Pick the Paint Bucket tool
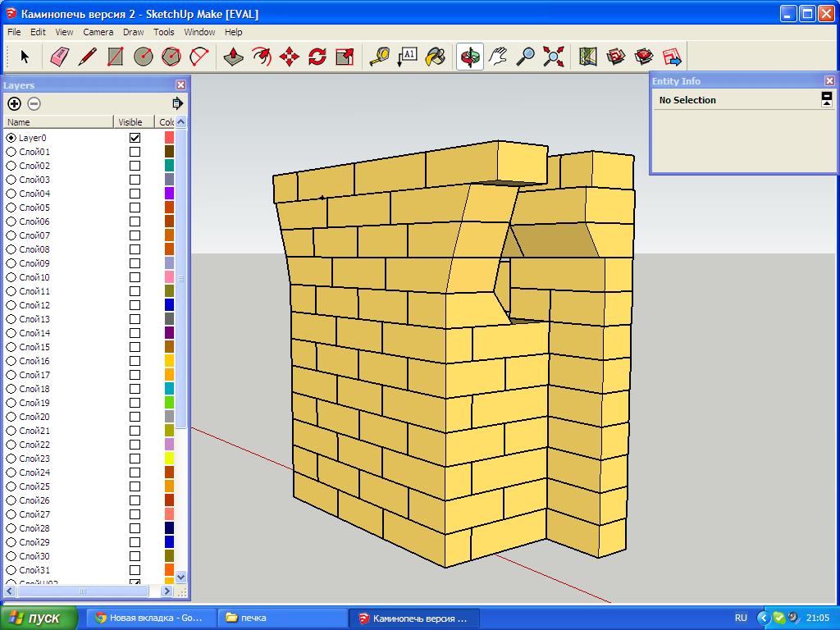 pyautogui.click(x=436, y=57)
